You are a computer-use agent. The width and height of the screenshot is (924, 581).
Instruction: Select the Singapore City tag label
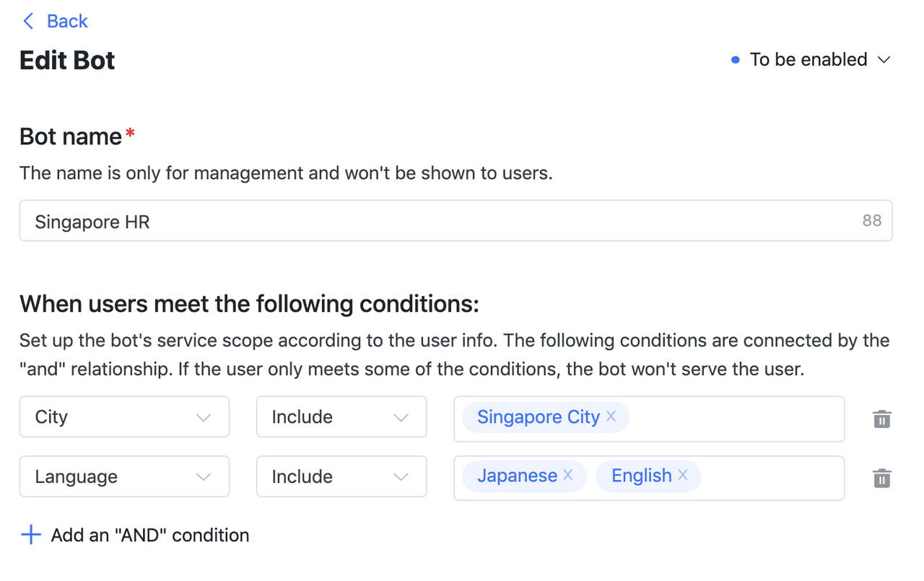[538, 417]
